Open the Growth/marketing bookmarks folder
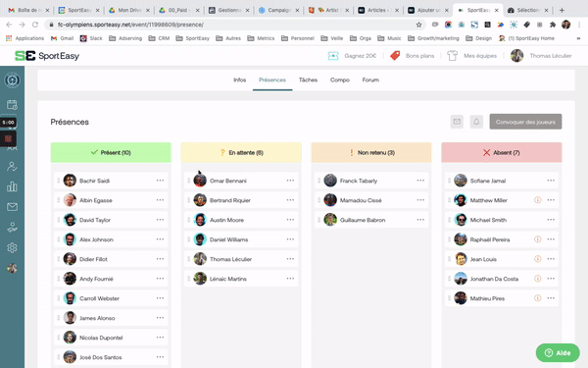This screenshot has width=588, height=368. pyautogui.click(x=433, y=38)
